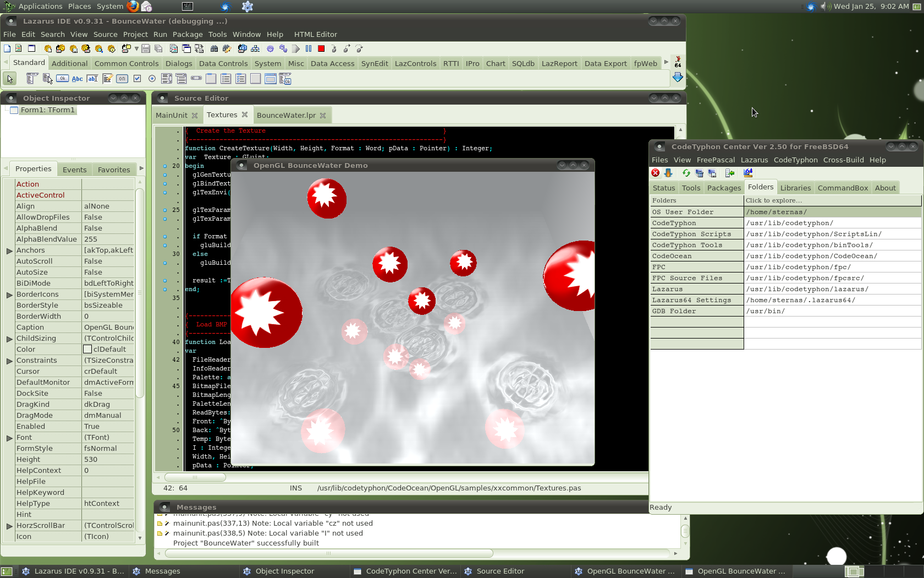Screen dimensions: 924x578
Task: Switch to the Common Controls palette tab
Action: [x=127, y=63]
